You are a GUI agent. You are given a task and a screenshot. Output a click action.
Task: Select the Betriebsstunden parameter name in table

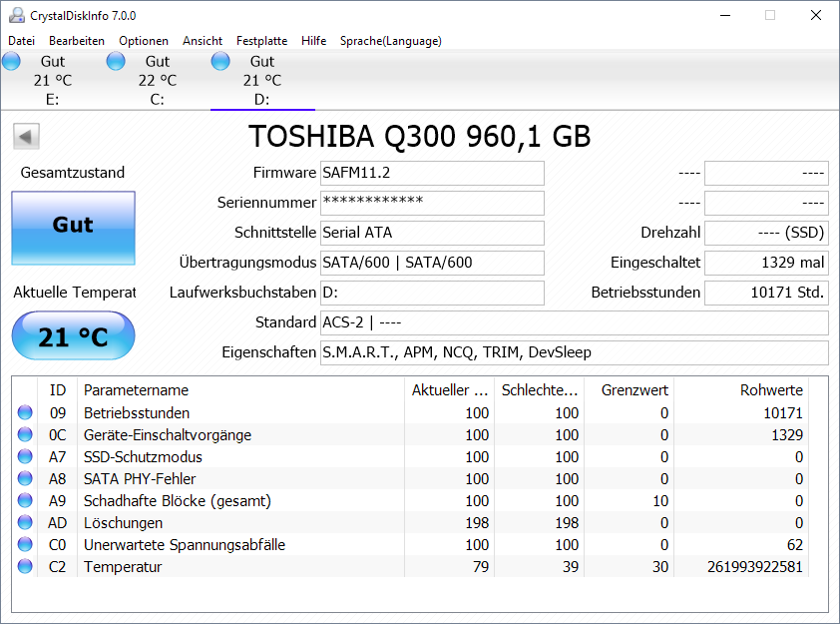coord(137,412)
